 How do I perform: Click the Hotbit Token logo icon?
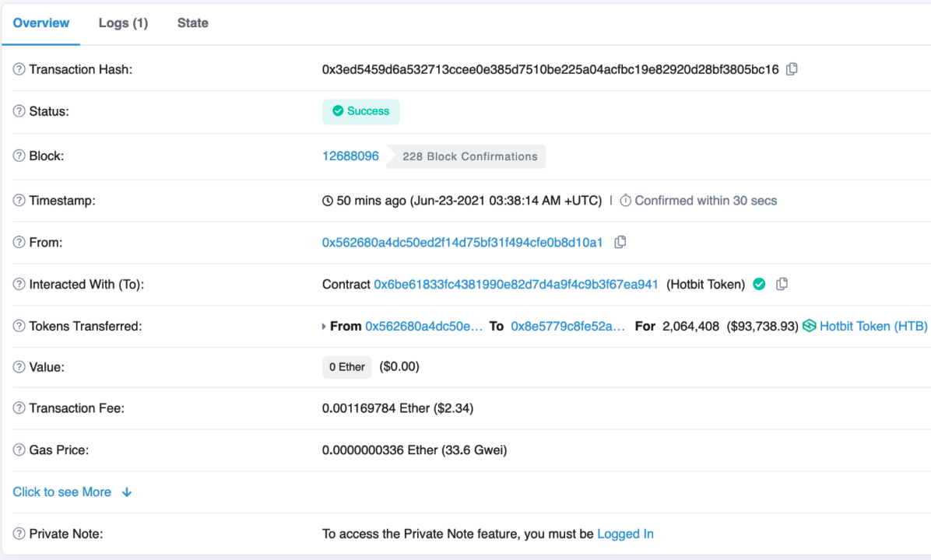click(810, 327)
